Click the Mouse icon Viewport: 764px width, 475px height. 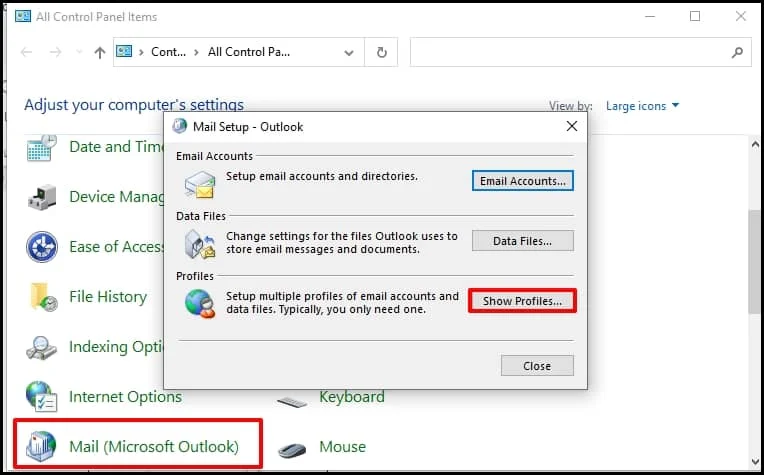click(291, 450)
